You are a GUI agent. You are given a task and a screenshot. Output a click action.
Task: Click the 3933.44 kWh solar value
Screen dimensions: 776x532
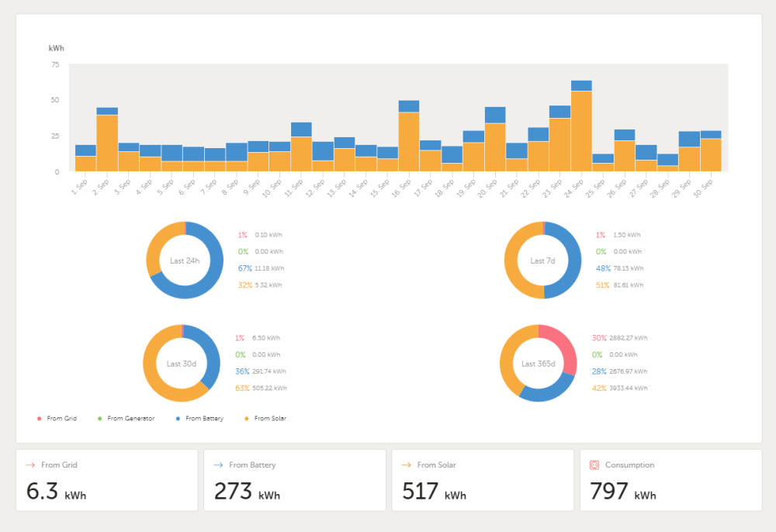point(628,388)
